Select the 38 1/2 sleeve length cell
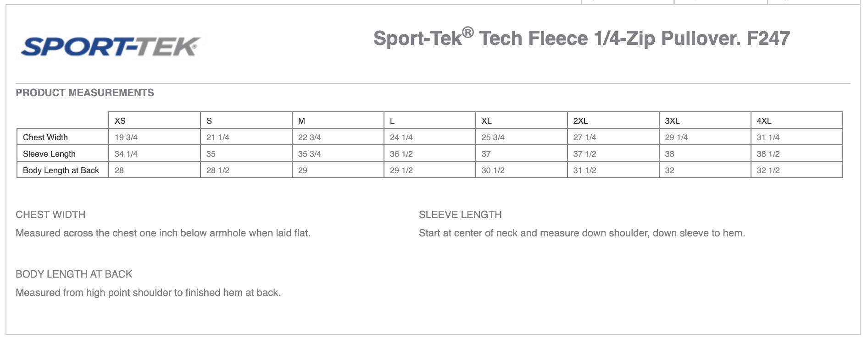The height and width of the screenshot is (339, 868). (797, 153)
